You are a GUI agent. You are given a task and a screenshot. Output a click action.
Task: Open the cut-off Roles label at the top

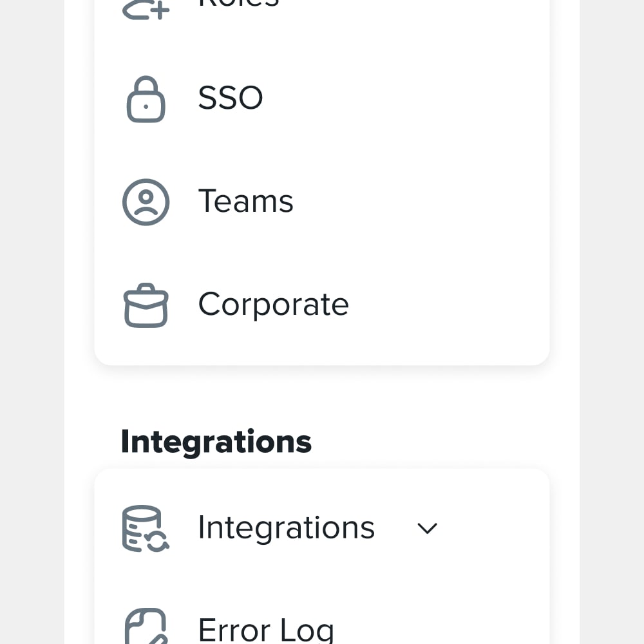238,4
